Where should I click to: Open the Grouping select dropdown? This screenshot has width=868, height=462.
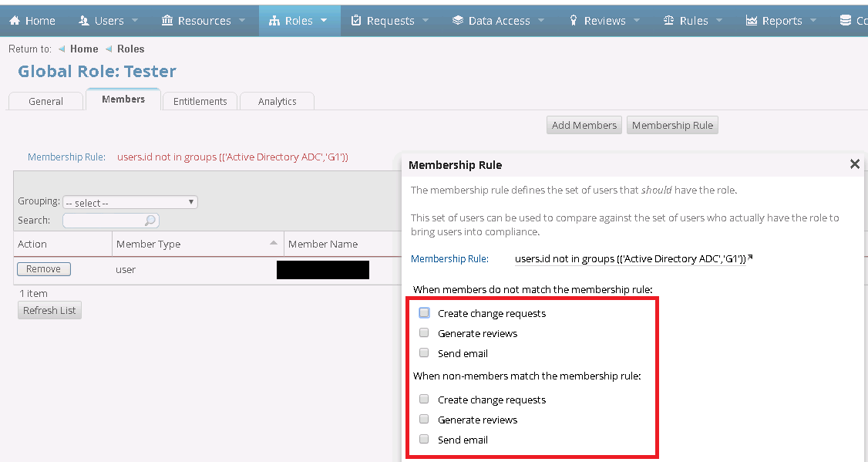click(x=130, y=201)
